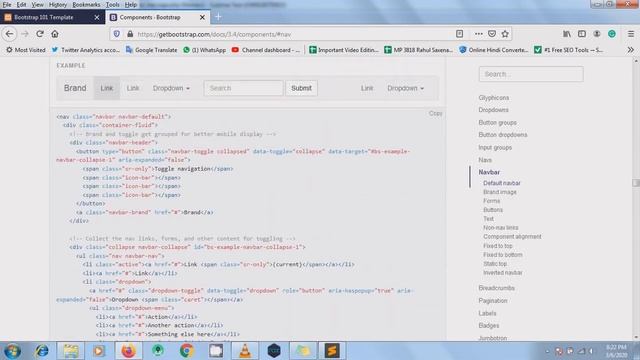Viewport: 640px width, 360px height.
Task: Close the Bootstrap 101 Template tab
Action: click(x=97, y=17)
